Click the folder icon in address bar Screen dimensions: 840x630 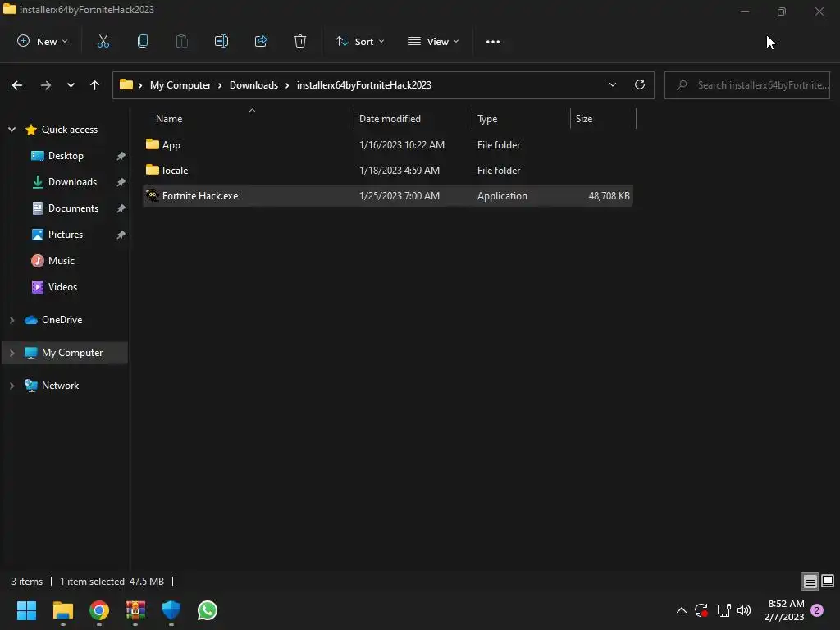pos(126,84)
